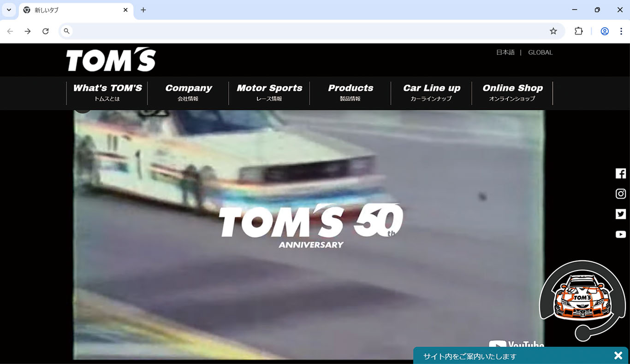
Task: Switch site language to 日本語
Action: point(505,53)
